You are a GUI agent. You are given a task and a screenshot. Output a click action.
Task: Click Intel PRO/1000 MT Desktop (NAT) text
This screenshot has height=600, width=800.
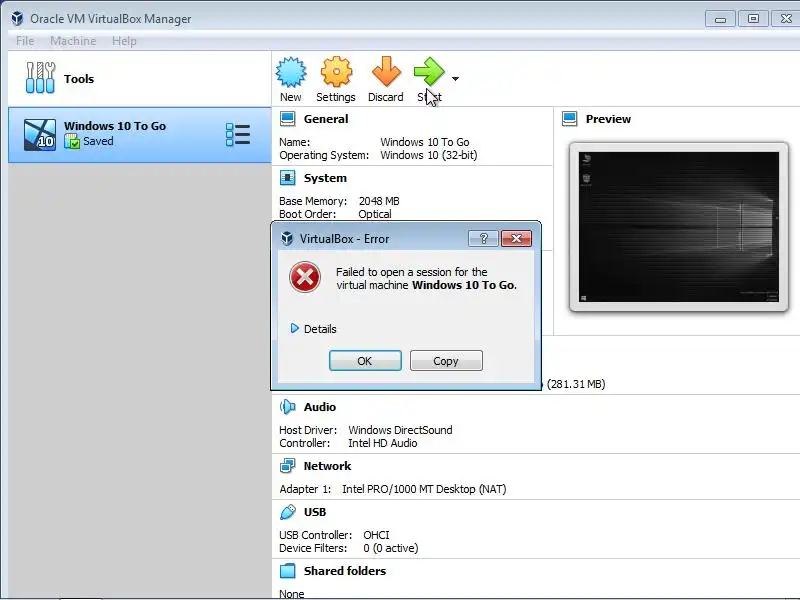(x=424, y=489)
